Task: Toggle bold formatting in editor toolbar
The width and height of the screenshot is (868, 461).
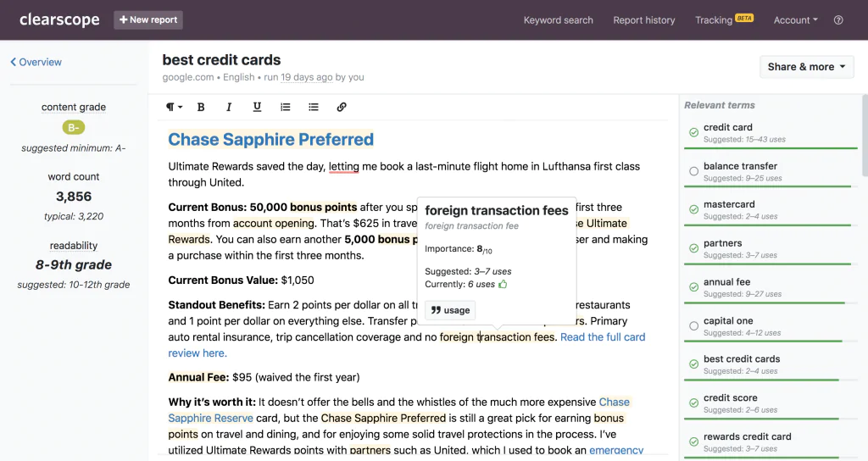Action: point(201,108)
